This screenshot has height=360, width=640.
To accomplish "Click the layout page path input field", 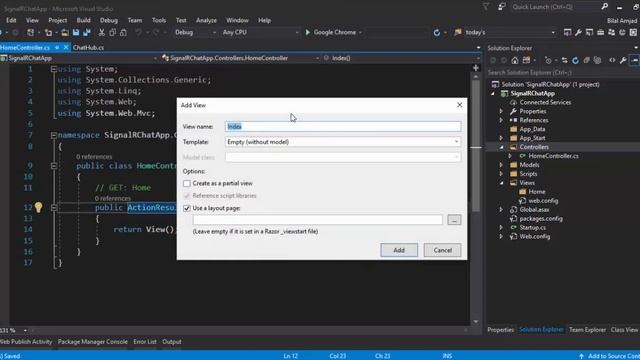I will [x=318, y=220].
